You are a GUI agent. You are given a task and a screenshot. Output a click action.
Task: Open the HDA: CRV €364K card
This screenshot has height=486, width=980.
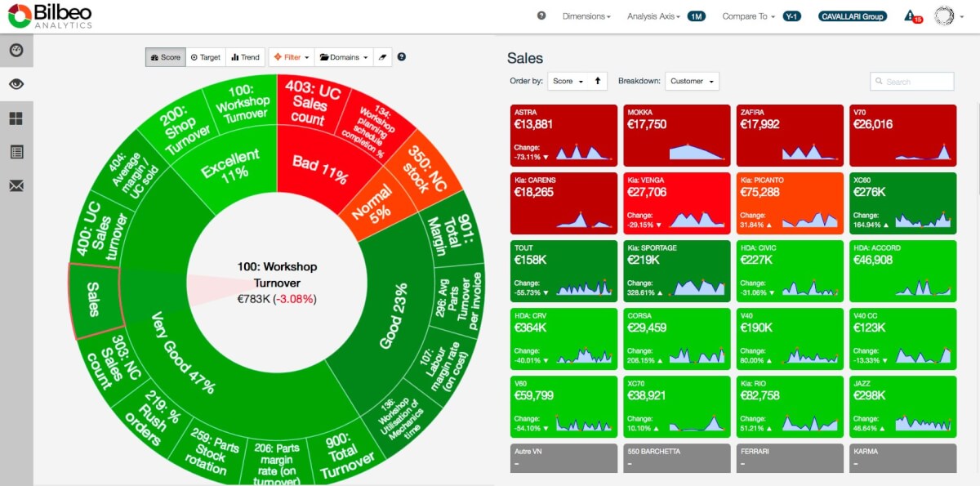pos(563,339)
